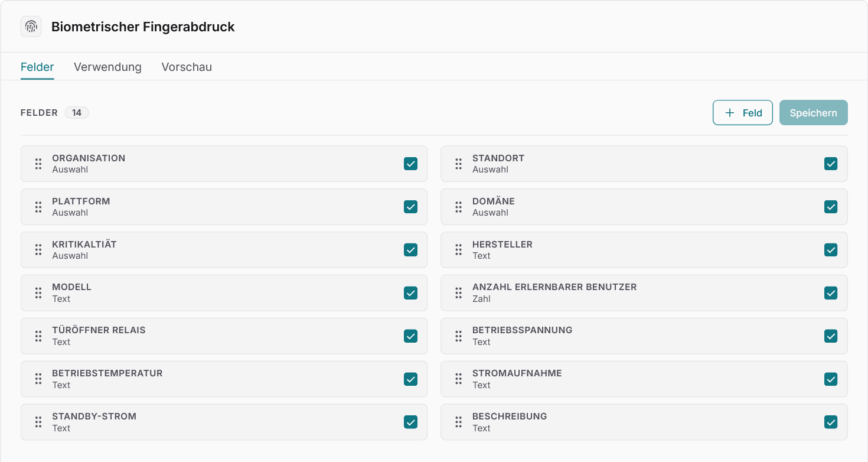Click the BESCHREIBUNG drag handle
Image resolution: width=868 pixels, height=462 pixels.
(x=458, y=422)
